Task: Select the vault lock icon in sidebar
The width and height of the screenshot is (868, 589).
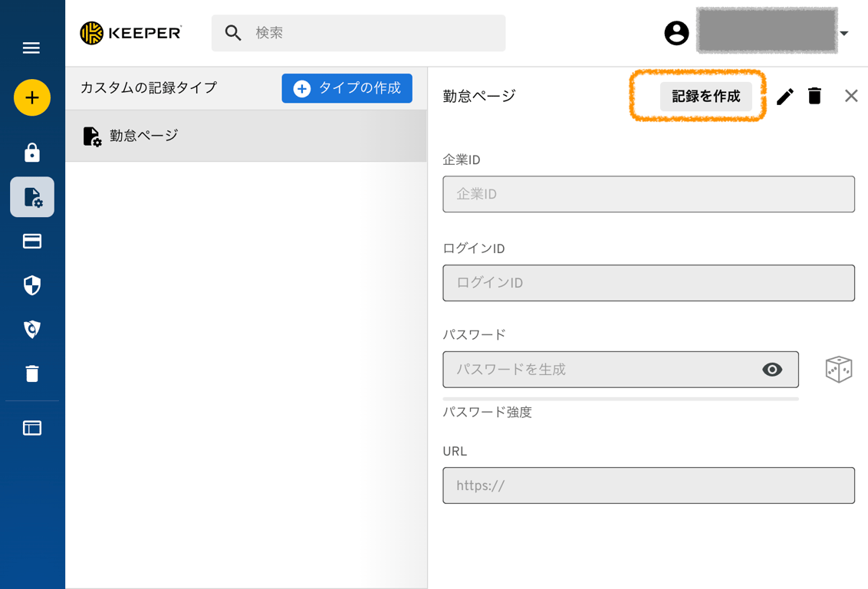Action: point(31,153)
